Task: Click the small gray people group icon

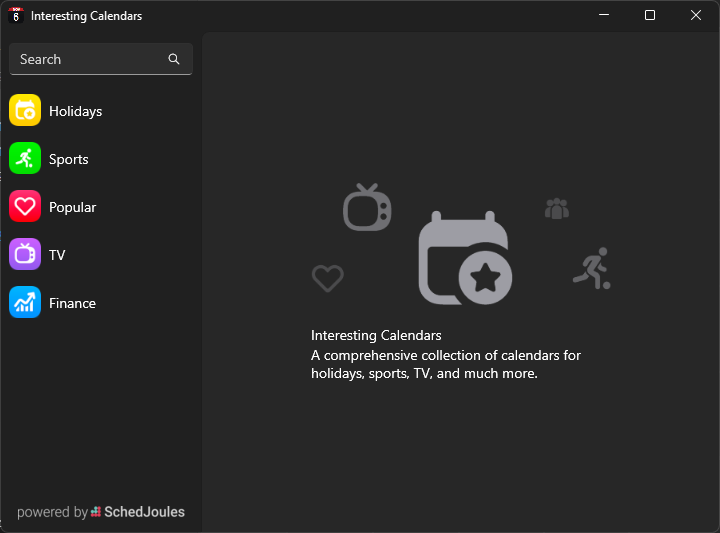Action: coord(556,209)
